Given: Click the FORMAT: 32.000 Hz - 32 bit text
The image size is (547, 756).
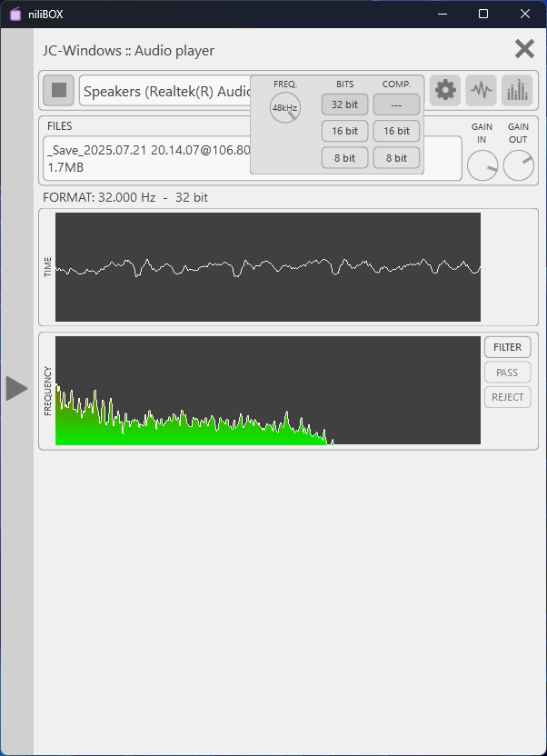Looking at the screenshot, I should pos(125,198).
